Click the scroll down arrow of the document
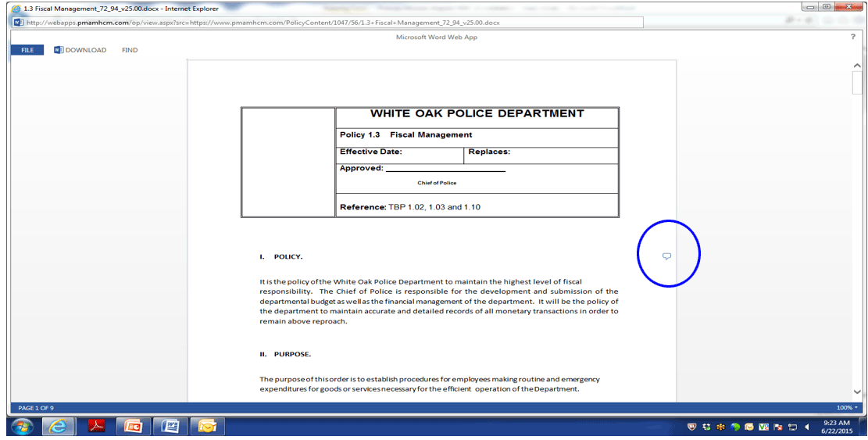Image resolution: width=868 pixels, height=440 pixels. (x=857, y=392)
